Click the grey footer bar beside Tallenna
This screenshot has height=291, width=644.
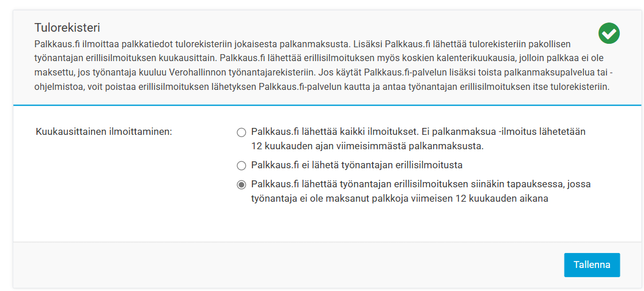[287, 264]
